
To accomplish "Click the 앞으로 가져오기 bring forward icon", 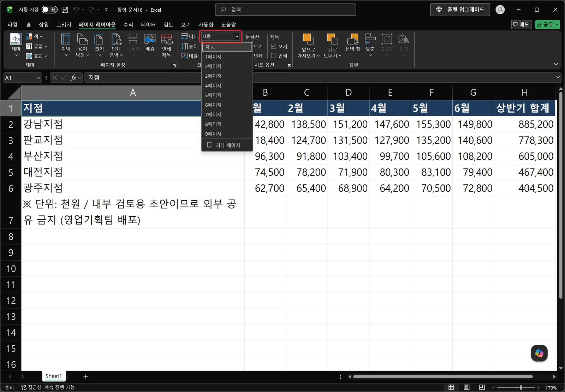I will (308, 39).
